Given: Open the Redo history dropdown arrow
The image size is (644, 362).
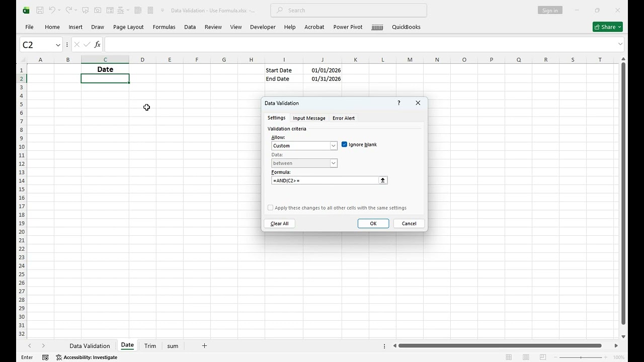Looking at the screenshot, I should [75, 11].
